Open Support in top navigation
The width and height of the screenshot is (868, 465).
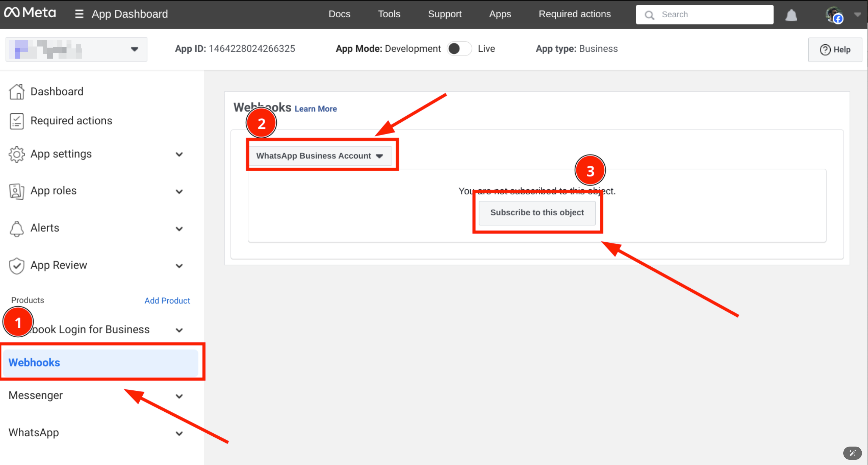[x=444, y=14]
